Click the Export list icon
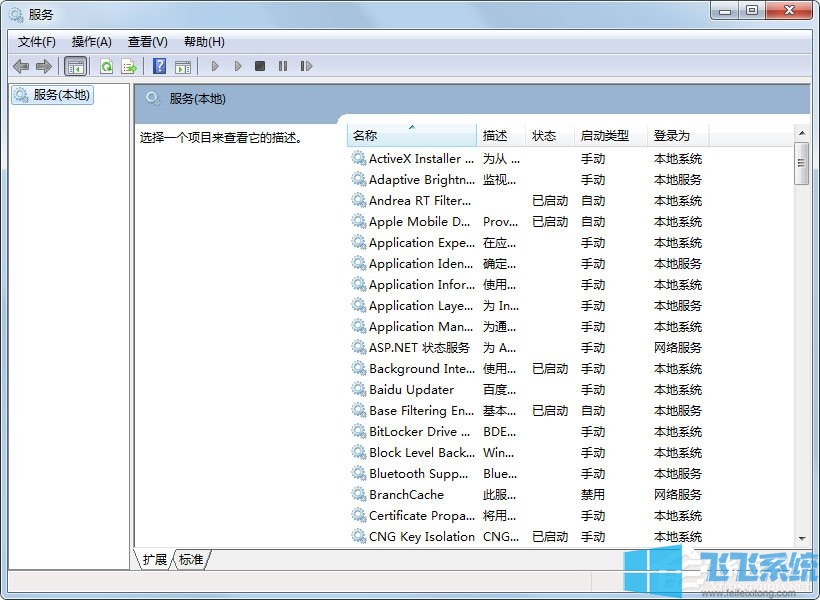Viewport: 820px width, 600px height. [129, 66]
